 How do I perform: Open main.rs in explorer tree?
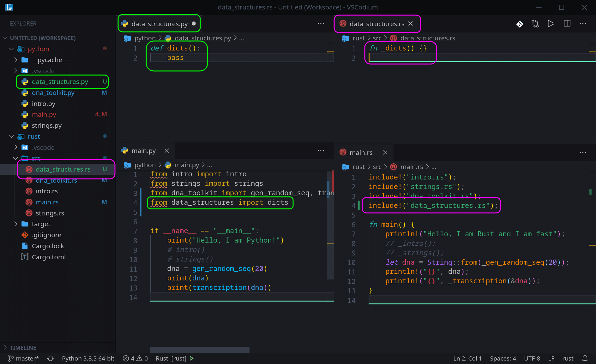pyautogui.click(x=47, y=202)
